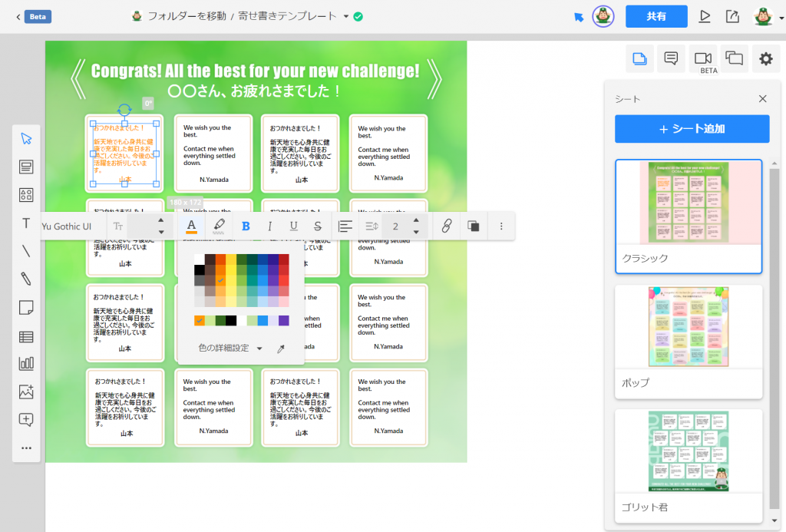This screenshot has width=786, height=532.
Task: Expand the 色の詳細設定 dropdown
Action: point(259,349)
